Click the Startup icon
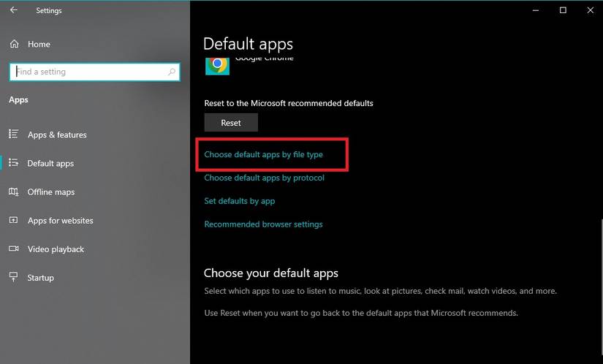603x364 pixels. tap(13, 277)
